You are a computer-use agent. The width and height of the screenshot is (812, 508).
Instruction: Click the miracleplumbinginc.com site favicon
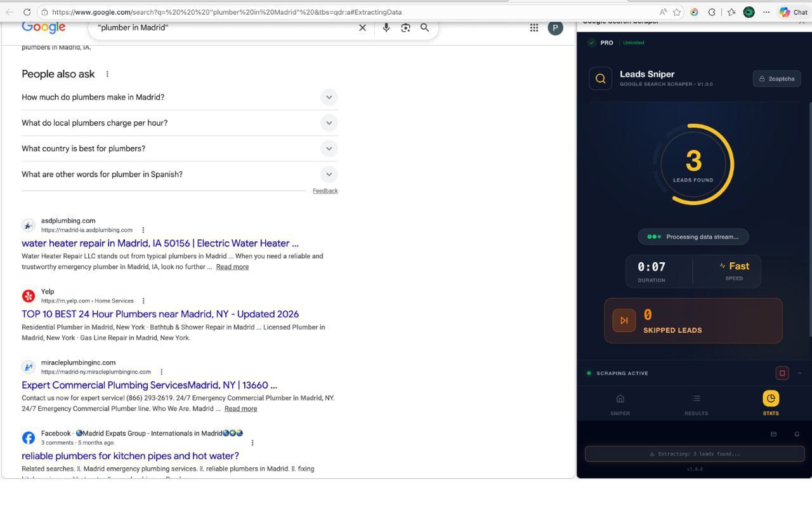pyautogui.click(x=29, y=367)
